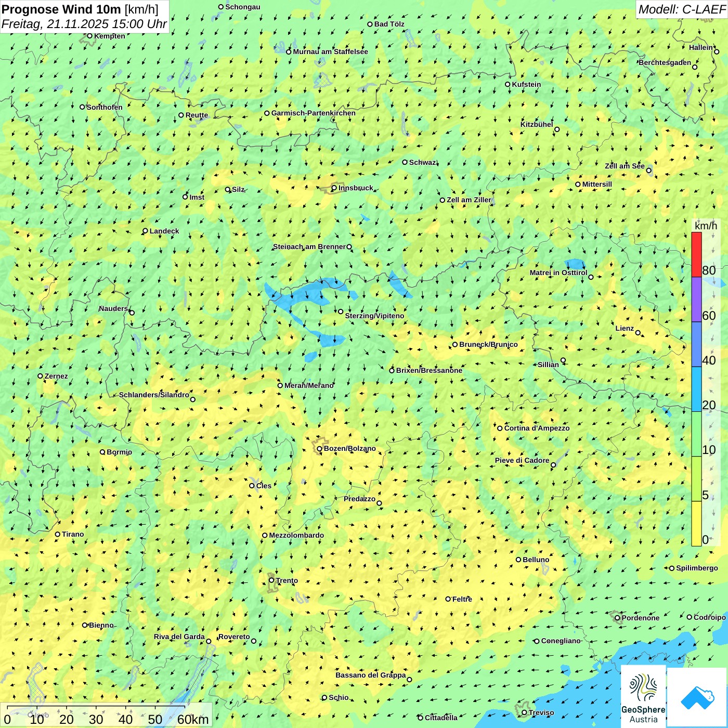This screenshot has height=728, width=728.
Task: Click the 'Meran/Merano' label
Action: coord(309,385)
